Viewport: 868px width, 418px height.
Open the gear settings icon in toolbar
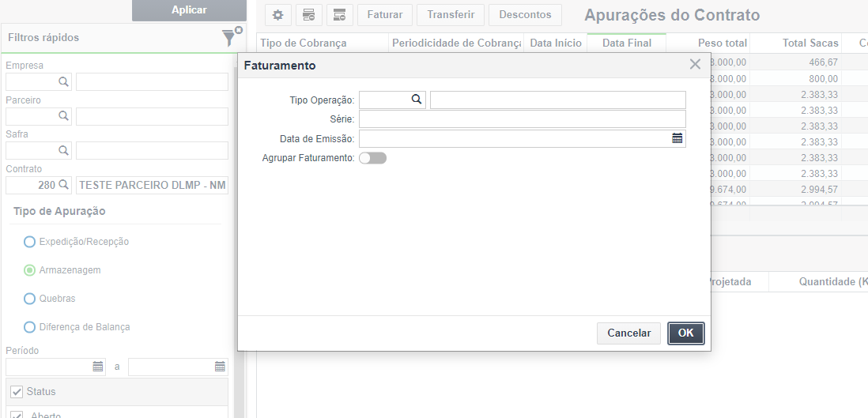(278, 15)
